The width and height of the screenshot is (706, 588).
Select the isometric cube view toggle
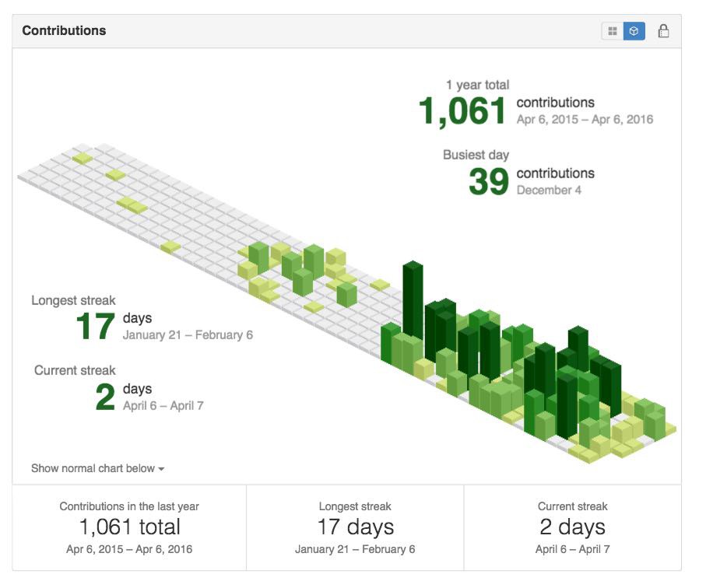click(634, 31)
